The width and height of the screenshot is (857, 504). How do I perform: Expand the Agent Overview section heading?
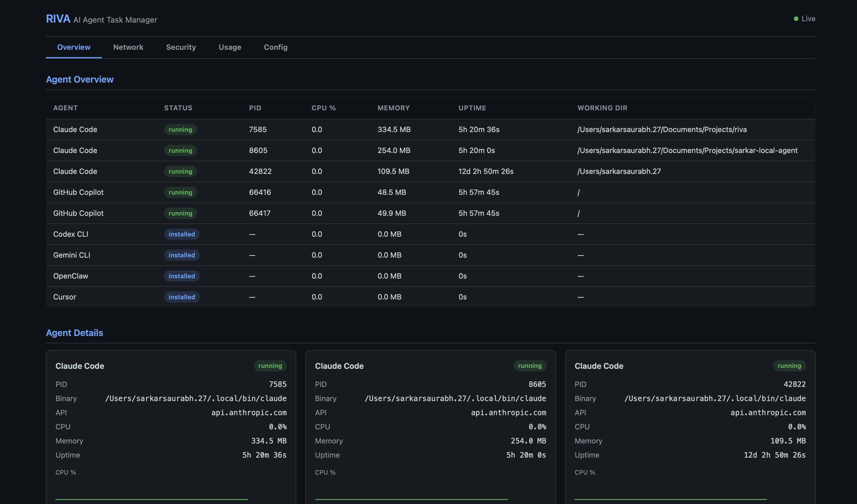pos(80,79)
